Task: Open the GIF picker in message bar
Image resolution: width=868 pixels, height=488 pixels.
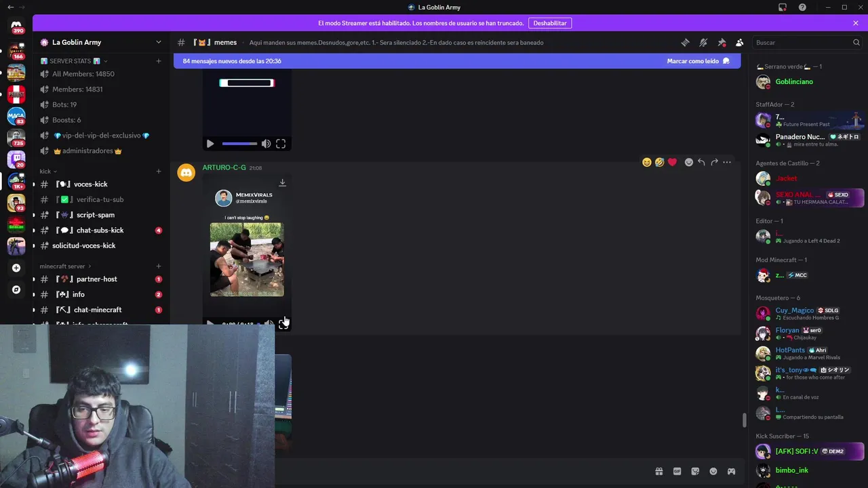Action: (677, 471)
